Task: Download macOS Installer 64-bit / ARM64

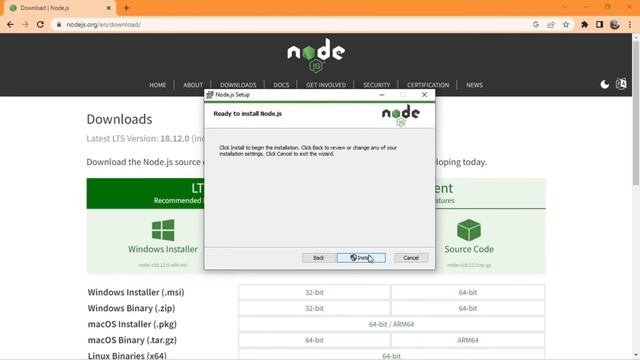Action: pos(391,324)
